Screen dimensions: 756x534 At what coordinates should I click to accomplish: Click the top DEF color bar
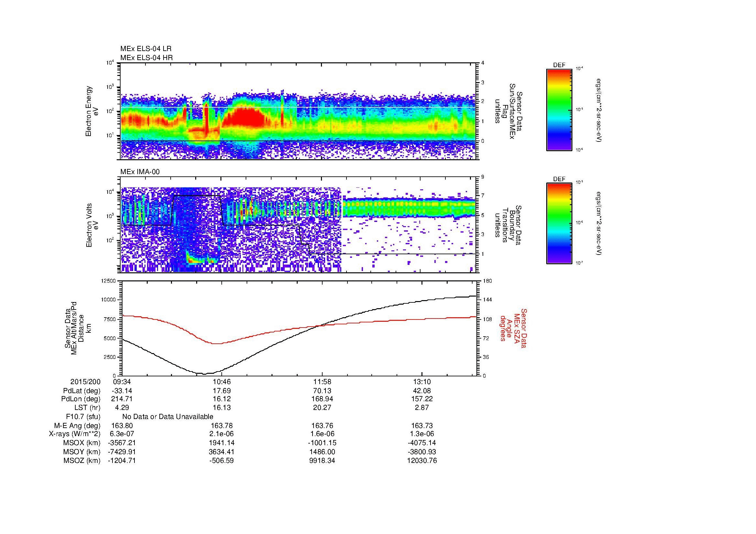point(559,110)
